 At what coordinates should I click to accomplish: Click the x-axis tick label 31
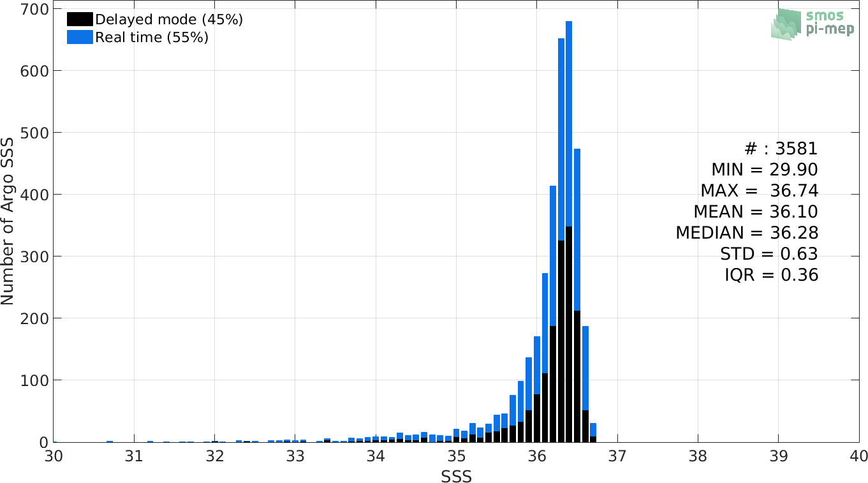tap(134, 457)
